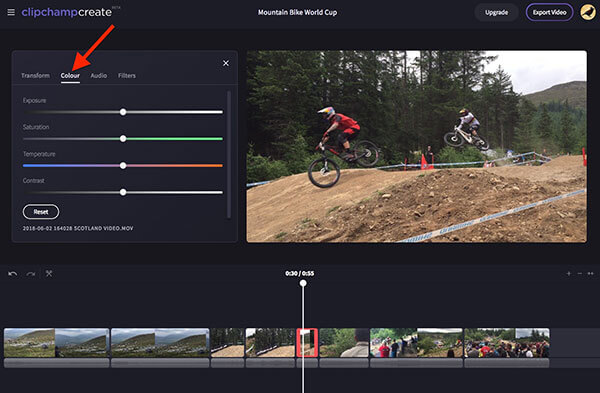600x393 pixels.
Task: Click the Exposure slider handle
Action: pyautogui.click(x=123, y=112)
